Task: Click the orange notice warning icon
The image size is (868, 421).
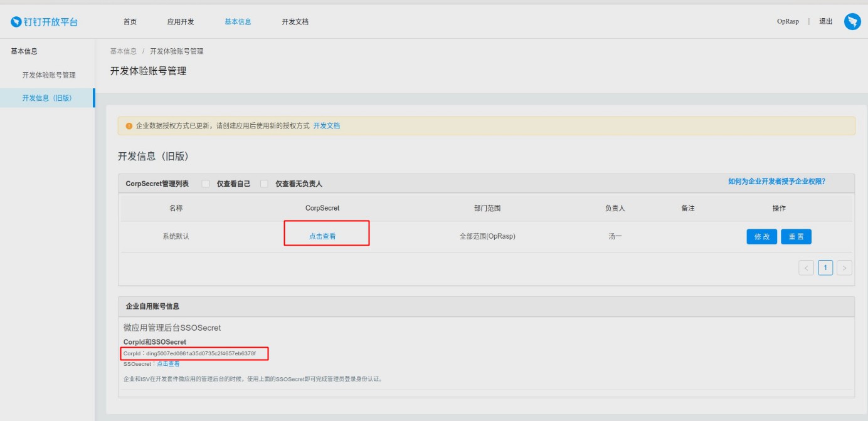Action: [129, 126]
